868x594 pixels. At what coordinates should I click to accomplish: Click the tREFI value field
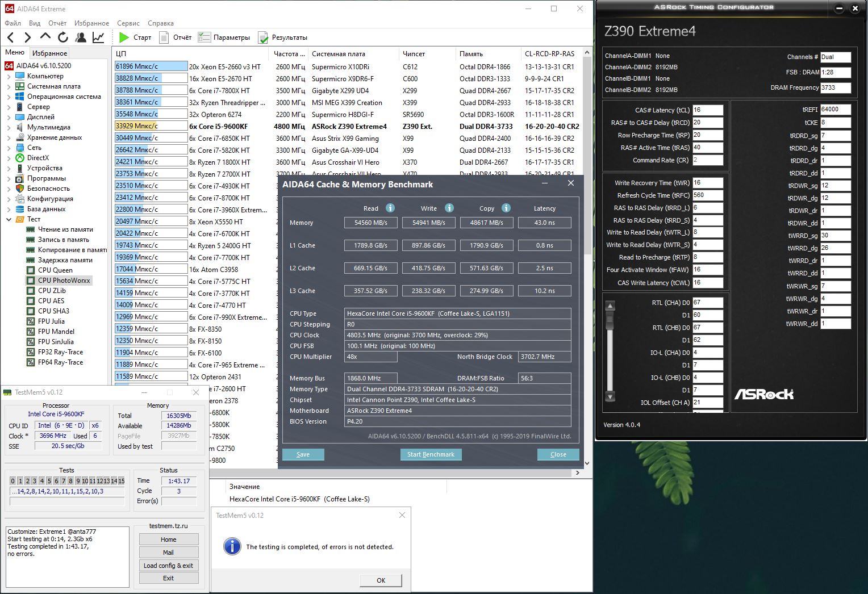(x=835, y=109)
